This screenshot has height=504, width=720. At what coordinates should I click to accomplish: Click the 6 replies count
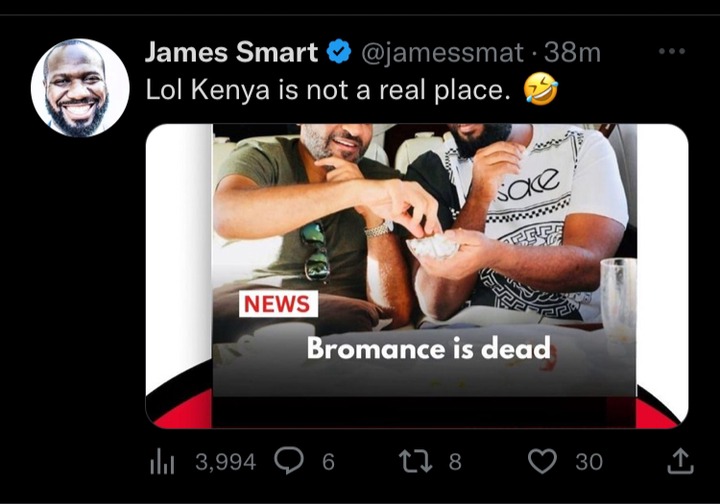[x=328, y=461]
